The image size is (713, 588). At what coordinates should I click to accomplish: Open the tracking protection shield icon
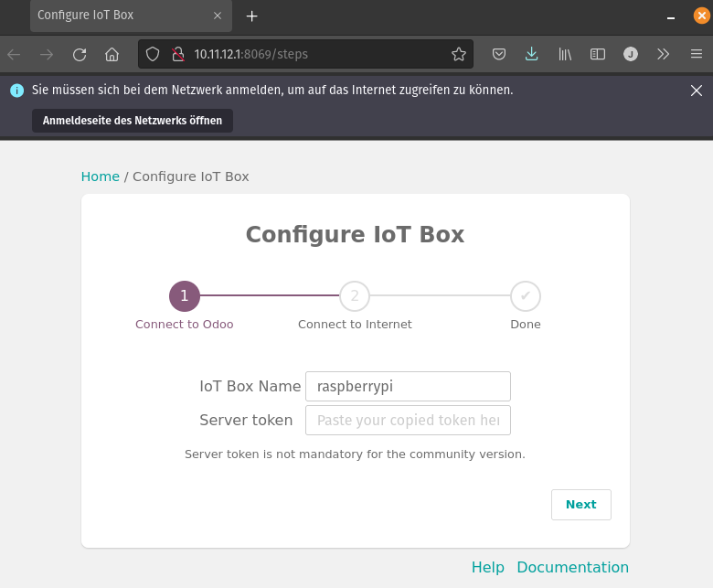tap(153, 54)
